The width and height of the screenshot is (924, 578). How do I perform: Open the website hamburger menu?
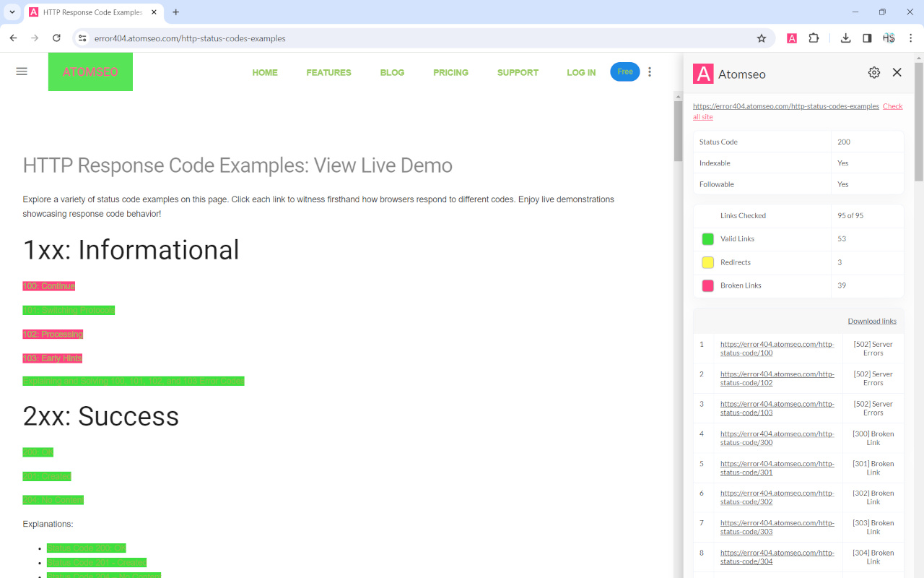21,71
